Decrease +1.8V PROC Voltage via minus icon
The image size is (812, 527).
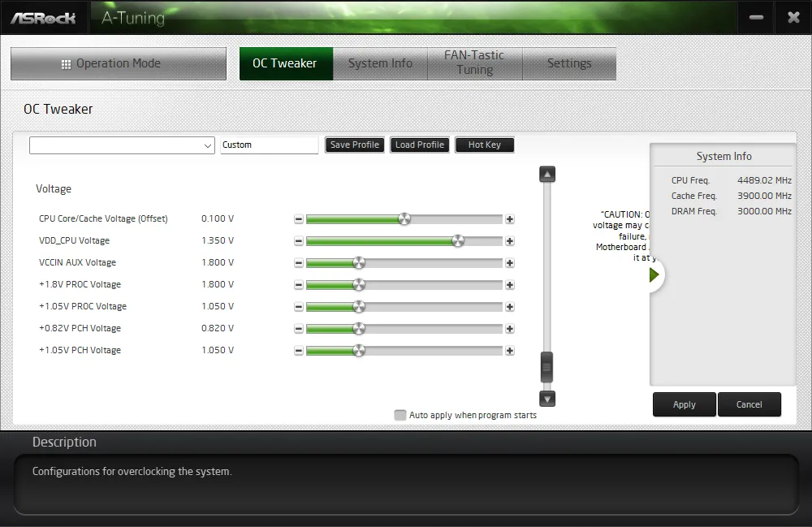click(298, 285)
